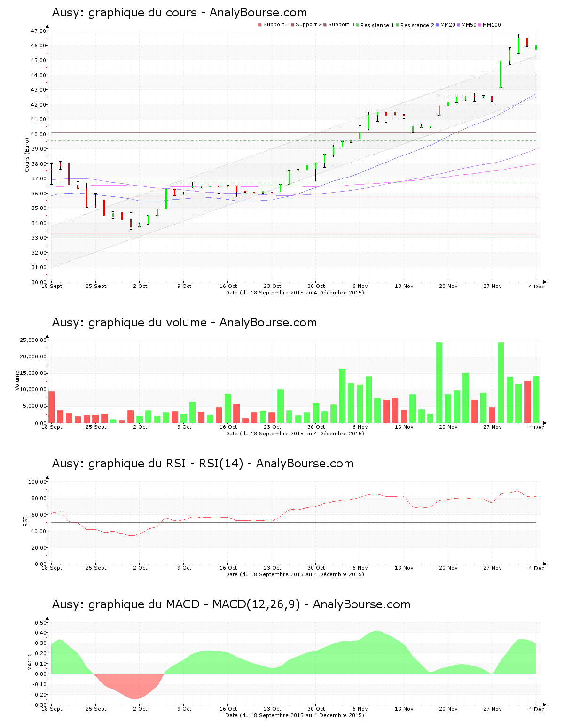The width and height of the screenshot is (564, 728).
Task: Click '2 Oct' date on price chart
Action: click(140, 286)
